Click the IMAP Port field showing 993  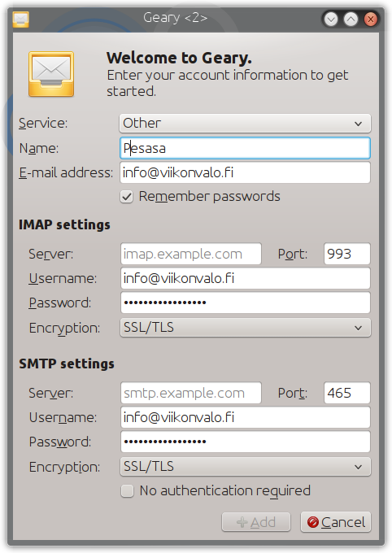coord(347,254)
